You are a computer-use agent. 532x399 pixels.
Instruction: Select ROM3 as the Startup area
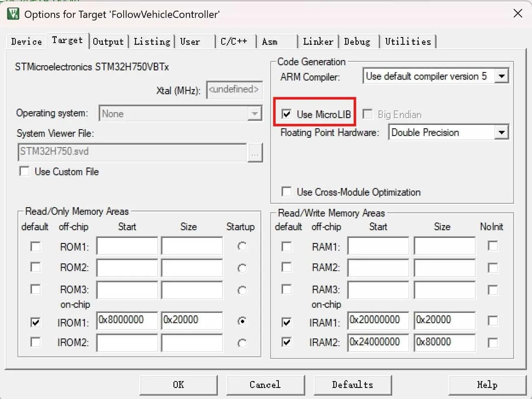pyautogui.click(x=242, y=290)
